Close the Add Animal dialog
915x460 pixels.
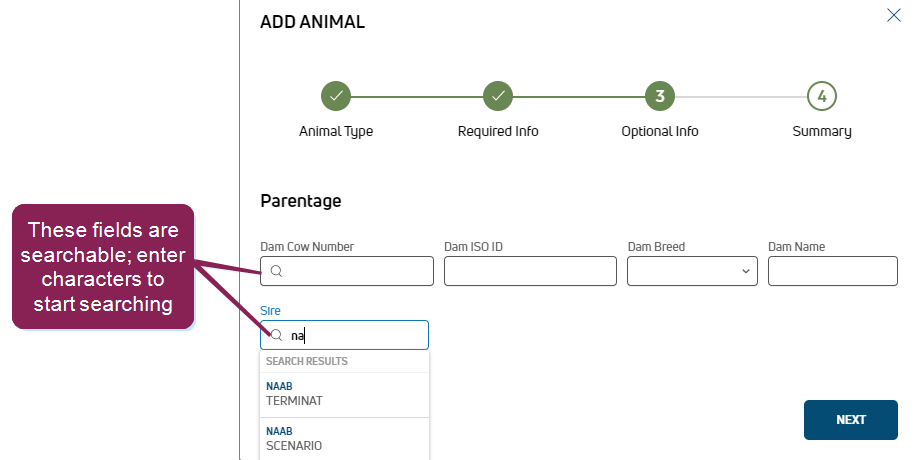(894, 15)
